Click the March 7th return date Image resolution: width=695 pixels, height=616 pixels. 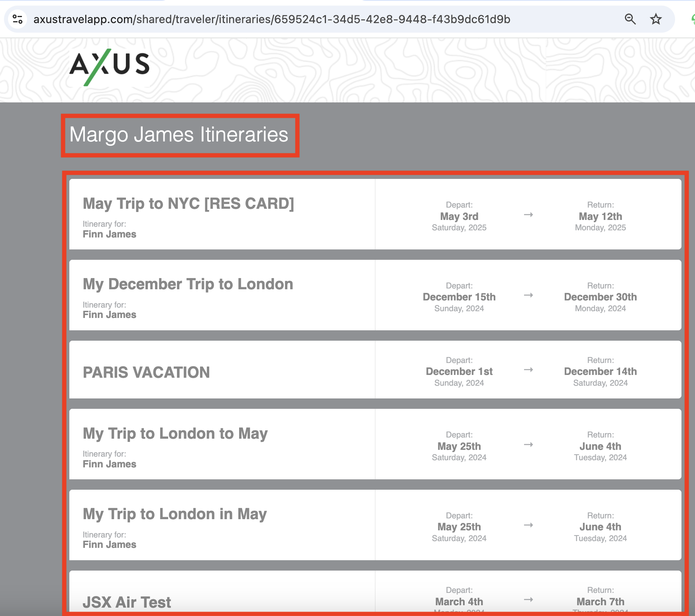(601, 602)
